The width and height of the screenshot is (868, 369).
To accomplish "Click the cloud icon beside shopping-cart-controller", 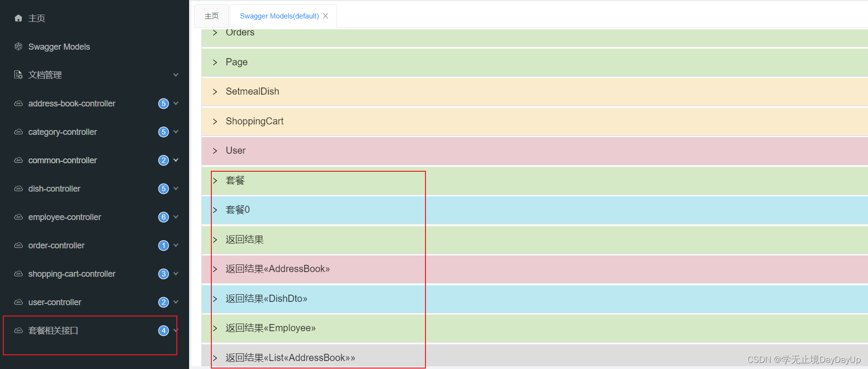I will pos(18,273).
